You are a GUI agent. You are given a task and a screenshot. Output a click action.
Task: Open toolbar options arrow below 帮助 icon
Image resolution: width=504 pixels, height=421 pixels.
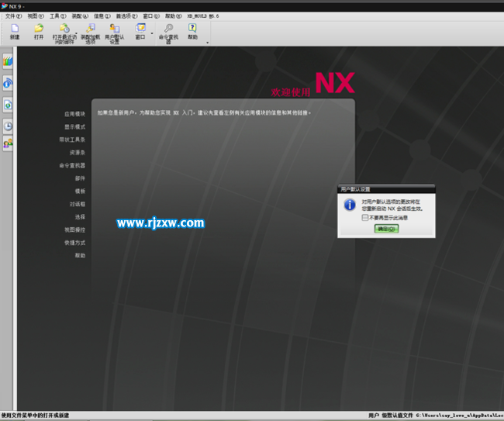[x=207, y=43]
